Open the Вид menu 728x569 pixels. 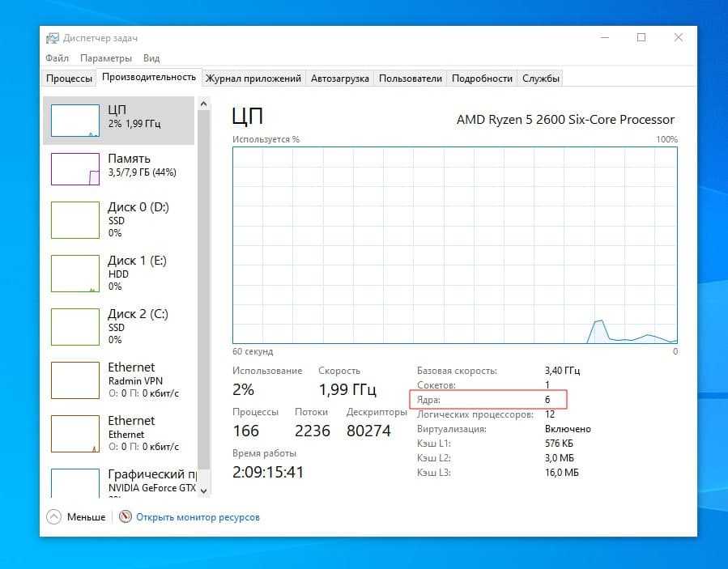click(x=151, y=58)
